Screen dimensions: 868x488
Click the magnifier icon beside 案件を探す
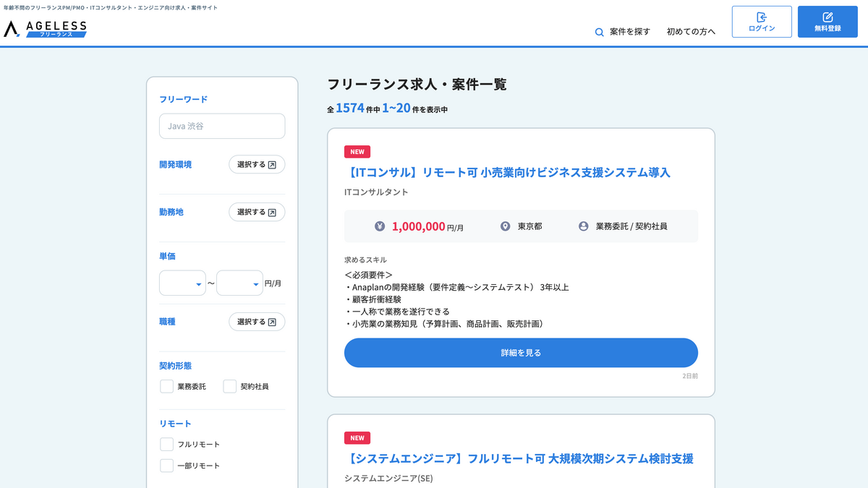pyautogui.click(x=599, y=32)
